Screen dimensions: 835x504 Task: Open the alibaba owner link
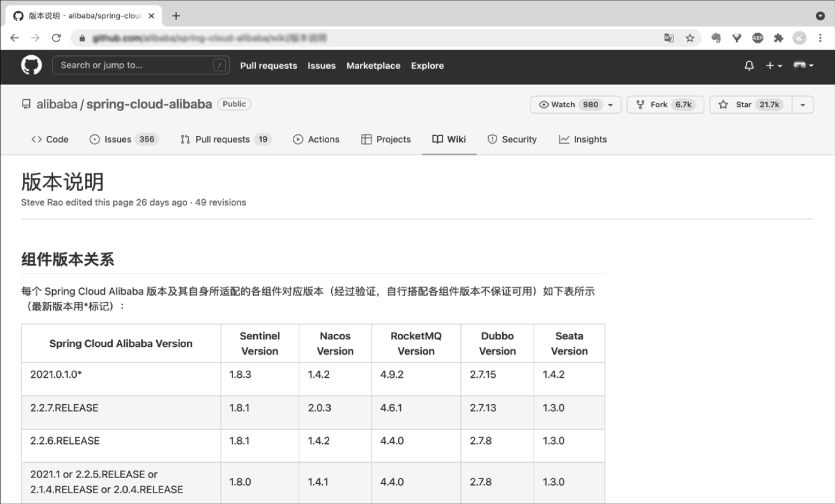[x=57, y=104]
